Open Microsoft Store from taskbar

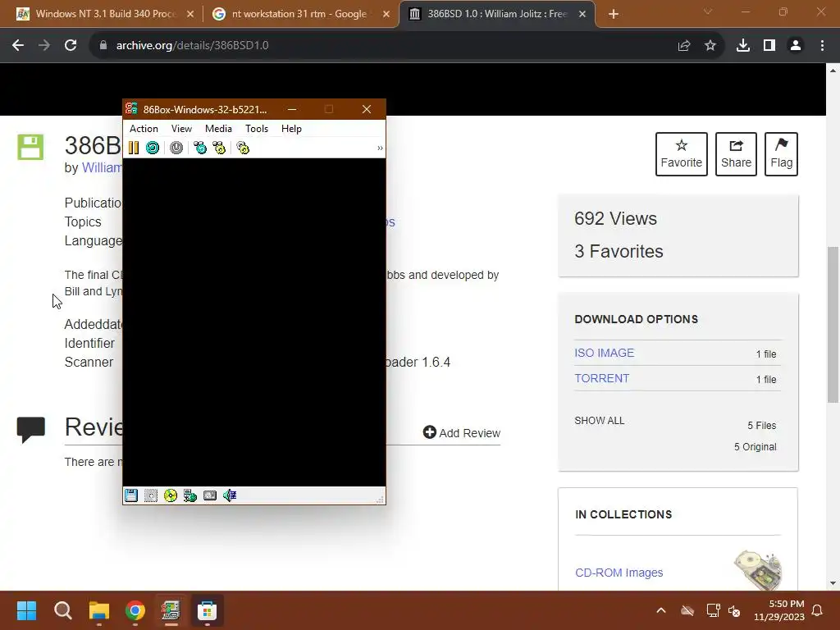click(207, 610)
